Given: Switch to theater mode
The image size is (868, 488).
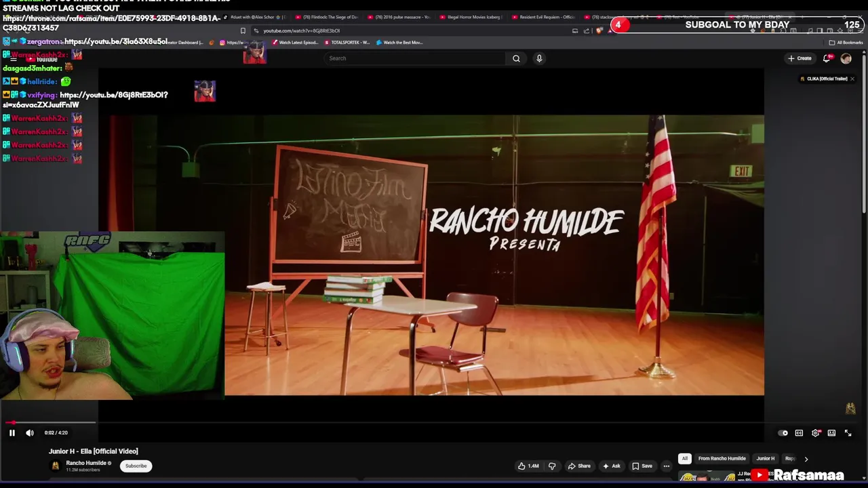Looking at the screenshot, I should (x=831, y=433).
